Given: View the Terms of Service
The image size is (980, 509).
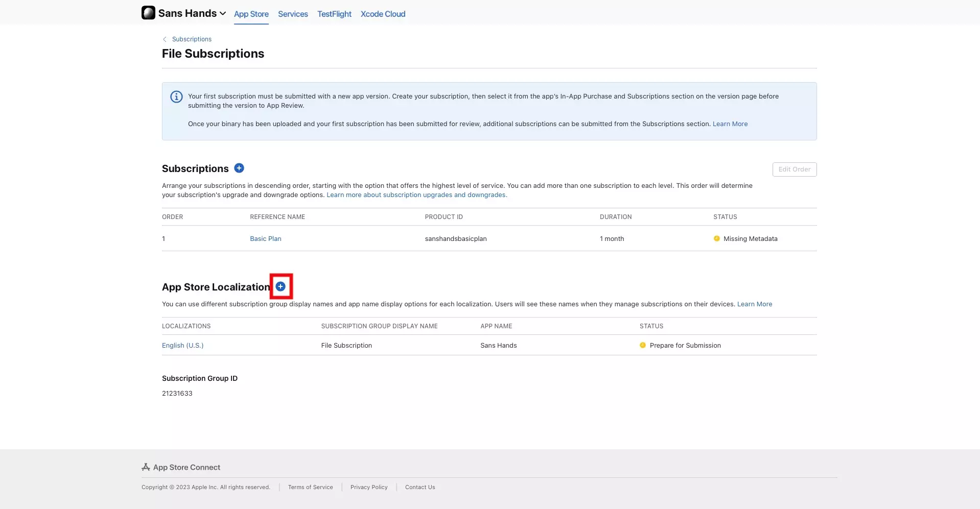Looking at the screenshot, I should pyautogui.click(x=310, y=487).
